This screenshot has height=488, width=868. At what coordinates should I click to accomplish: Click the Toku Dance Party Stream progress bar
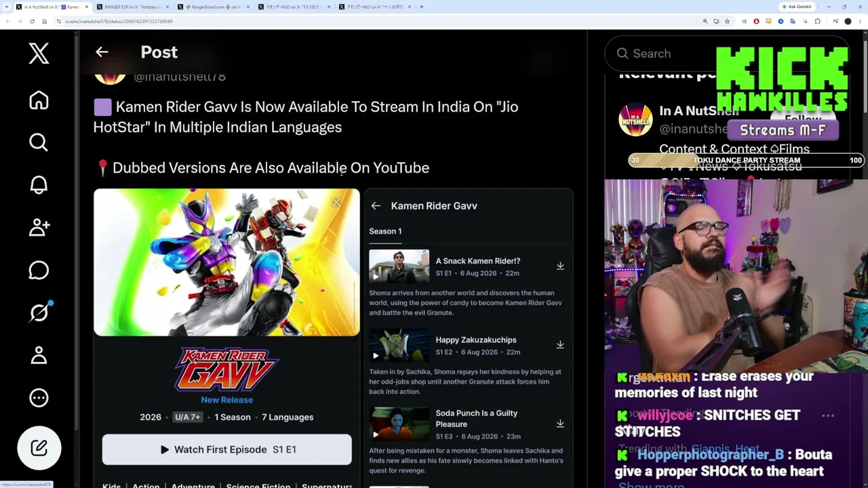[x=746, y=161]
